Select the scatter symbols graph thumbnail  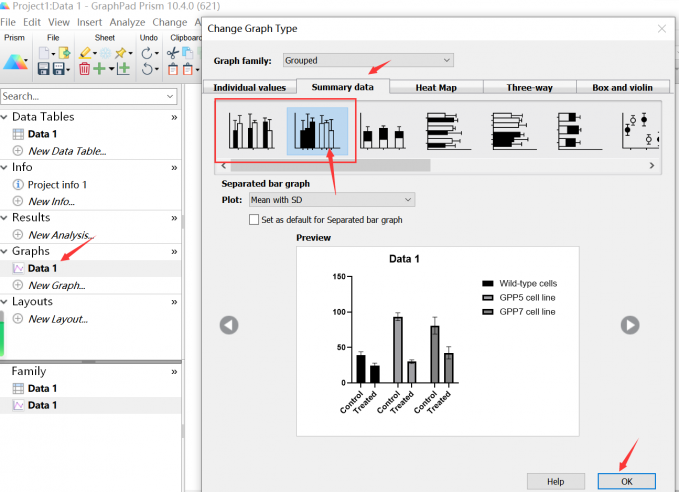(640, 131)
